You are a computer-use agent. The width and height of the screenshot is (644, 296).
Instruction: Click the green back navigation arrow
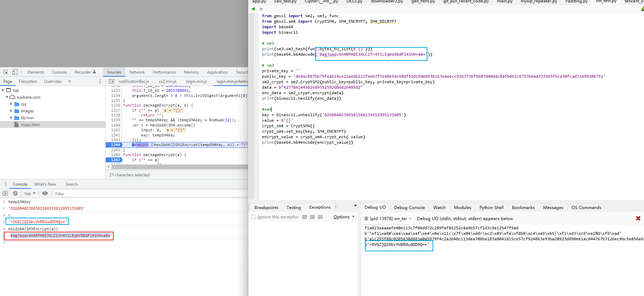pos(253,9)
